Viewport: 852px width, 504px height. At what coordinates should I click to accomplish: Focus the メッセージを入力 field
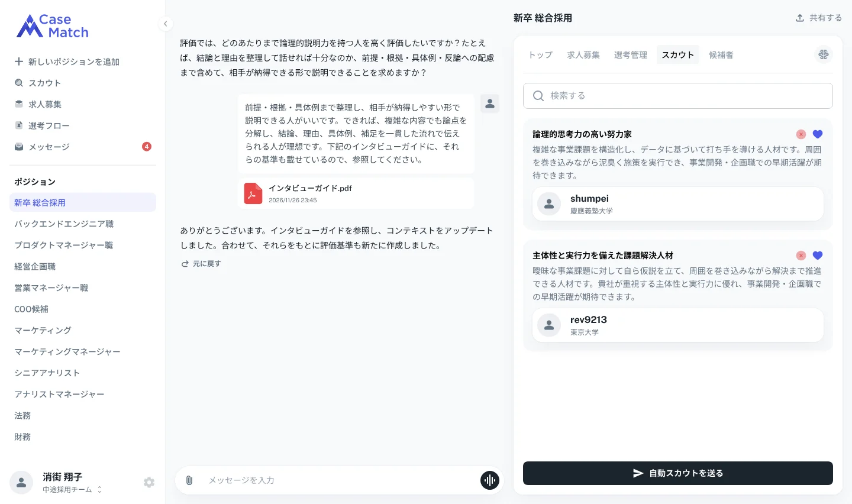[x=340, y=480]
